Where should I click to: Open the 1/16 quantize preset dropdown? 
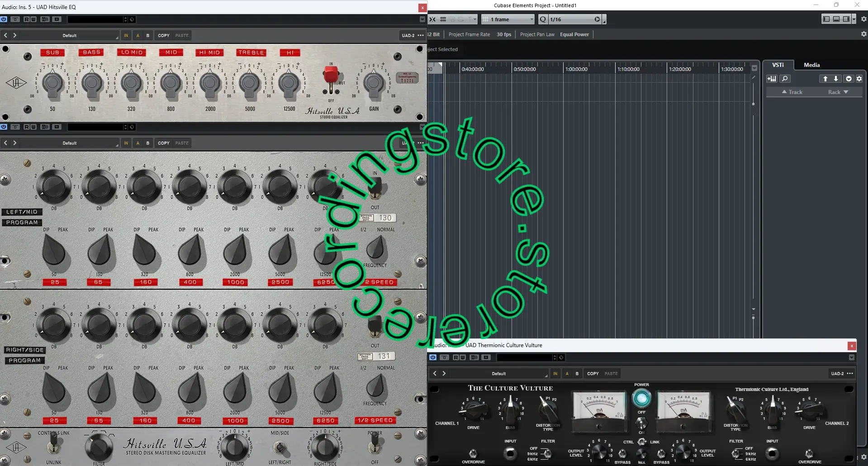pos(575,19)
